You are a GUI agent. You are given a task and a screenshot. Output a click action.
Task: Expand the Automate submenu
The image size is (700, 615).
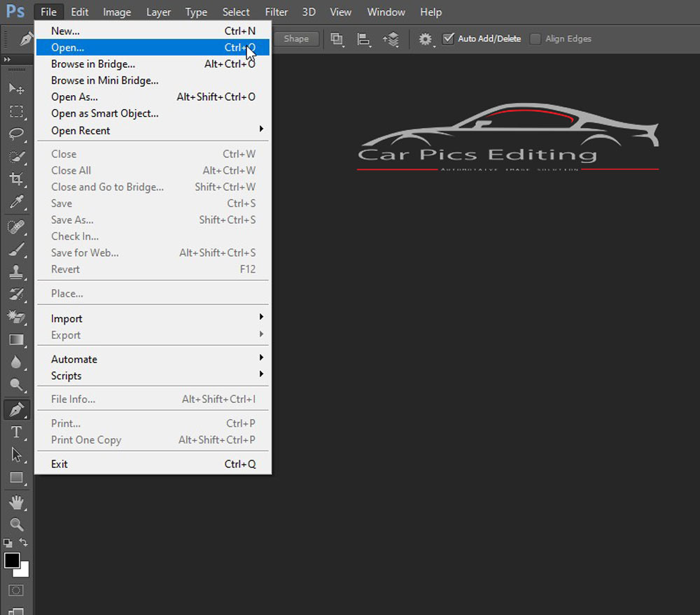(x=152, y=359)
